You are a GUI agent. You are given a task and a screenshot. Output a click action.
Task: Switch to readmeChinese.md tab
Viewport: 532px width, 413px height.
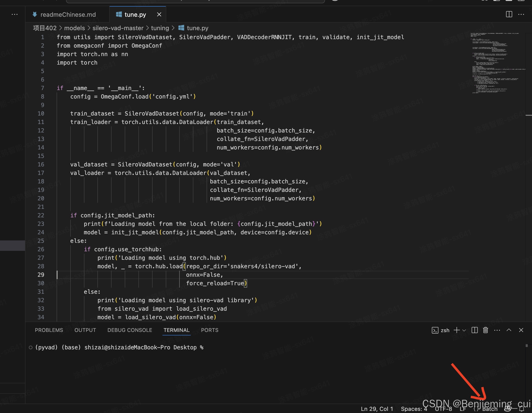tap(68, 15)
